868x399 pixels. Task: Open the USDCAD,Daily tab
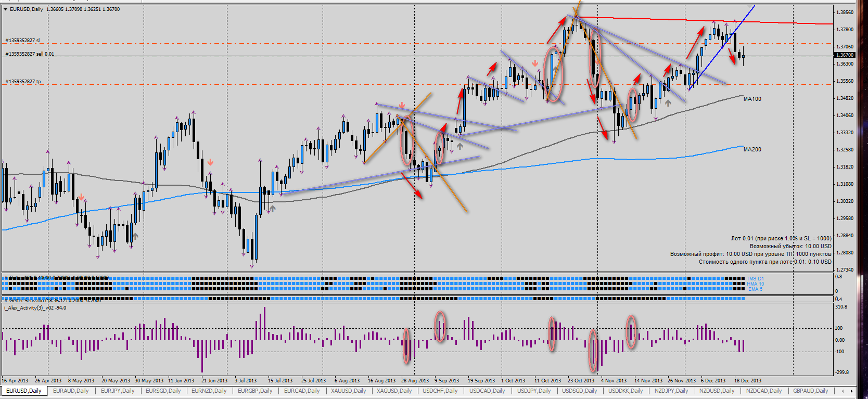[x=487, y=391]
